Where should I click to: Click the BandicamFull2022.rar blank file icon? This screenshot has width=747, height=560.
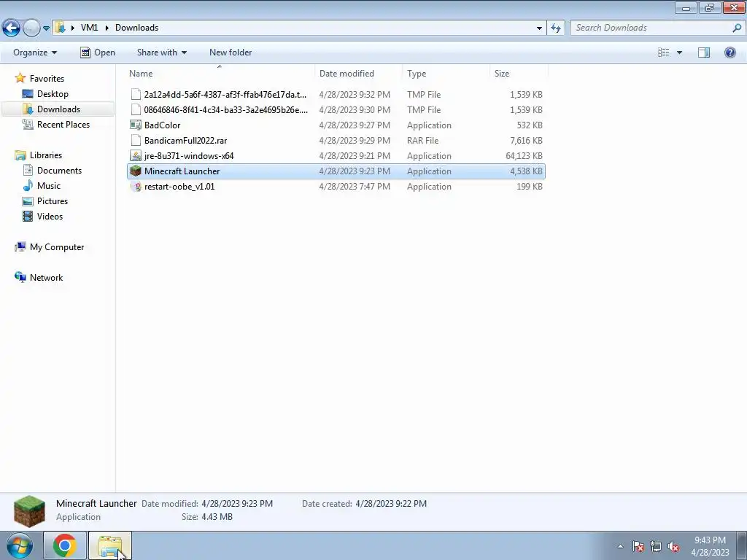tap(136, 141)
